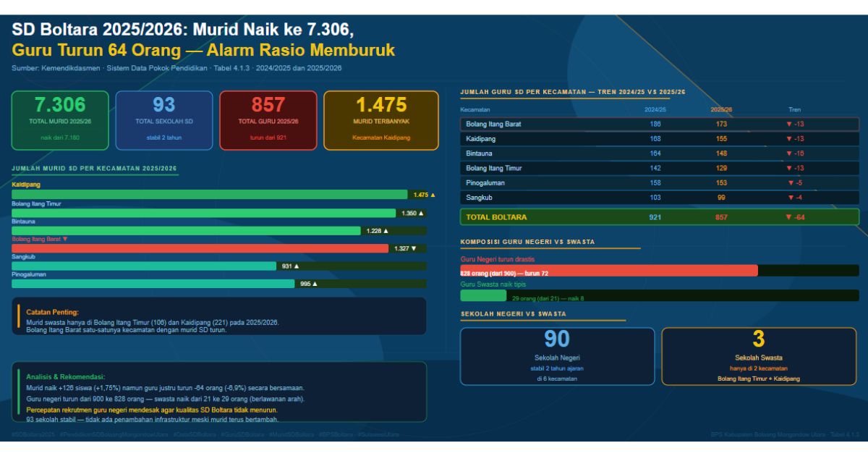The width and height of the screenshot is (868, 456).
Task: Click the 7.306 Total Murid card
Action: pos(60,120)
